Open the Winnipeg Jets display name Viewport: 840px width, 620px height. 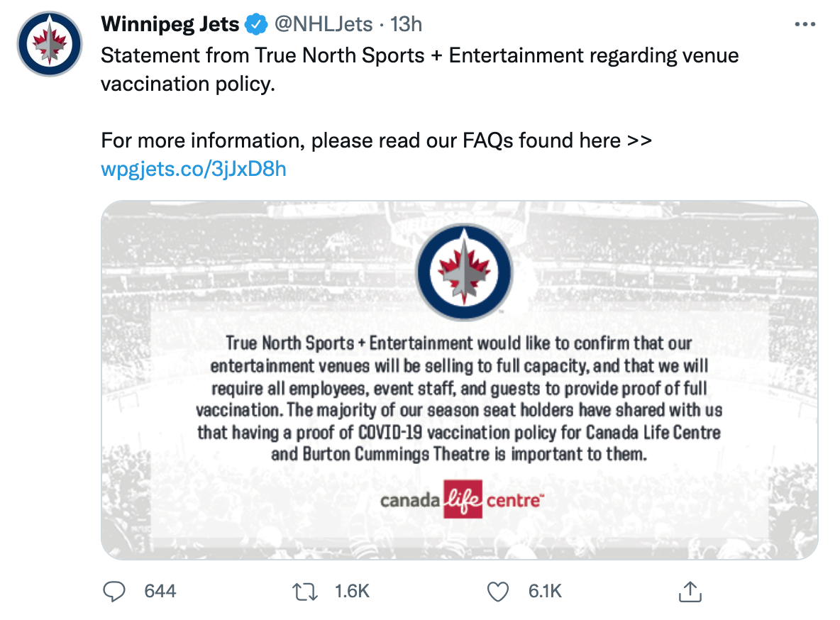click(x=170, y=24)
